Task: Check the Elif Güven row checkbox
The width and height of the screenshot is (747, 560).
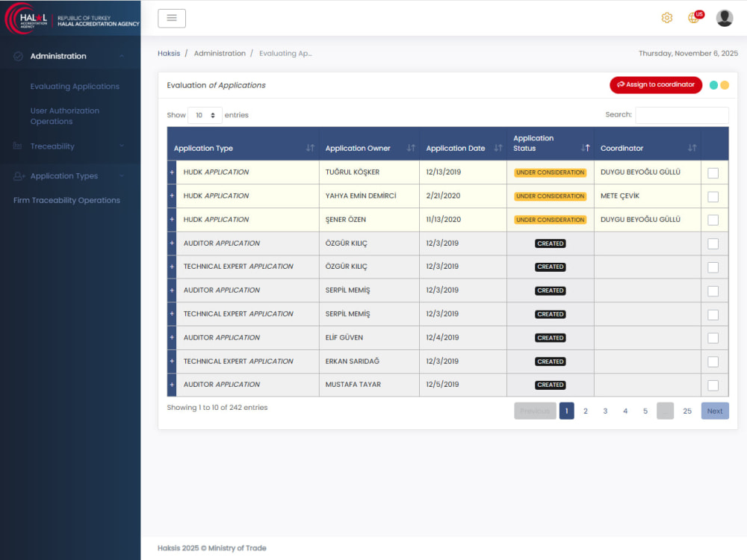Action: (x=713, y=338)
